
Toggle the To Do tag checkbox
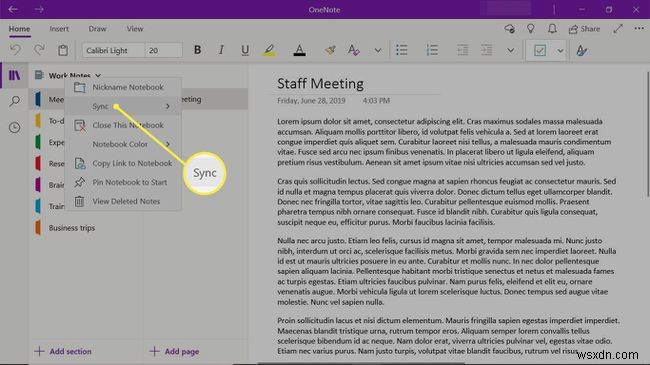coord(540,51)
